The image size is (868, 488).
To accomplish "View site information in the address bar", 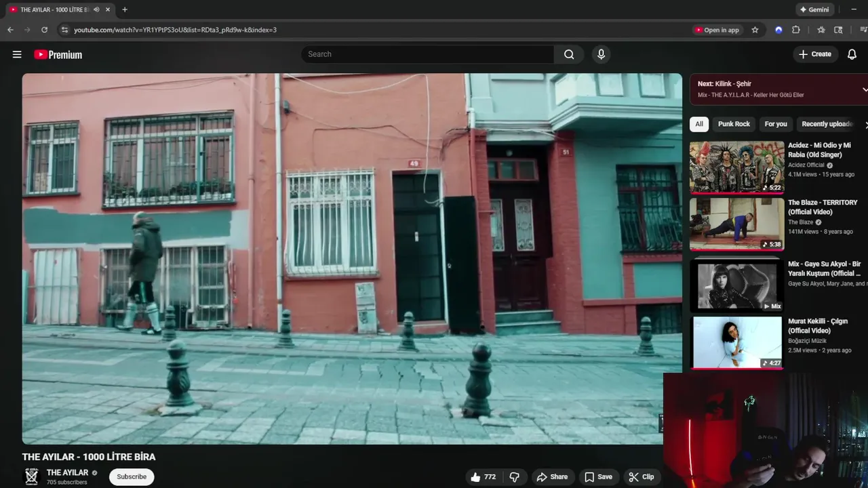I will pos(64,30).
